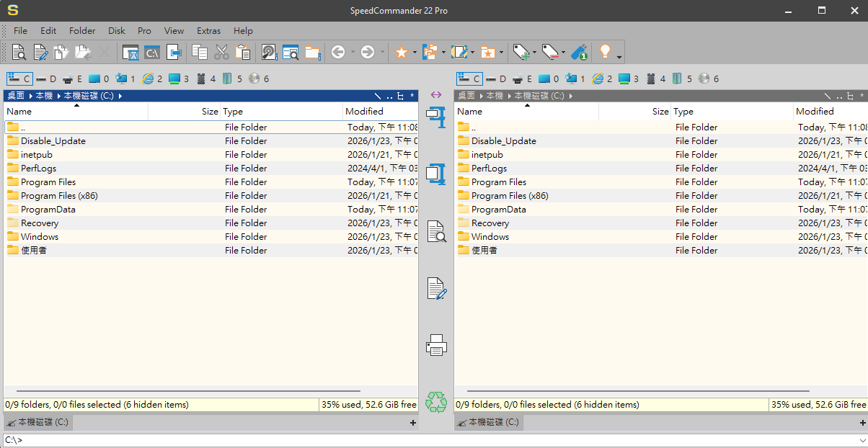Open the command line history dropdown
Viewport: 868px width, 448px height.
click(x=862, y=440)
